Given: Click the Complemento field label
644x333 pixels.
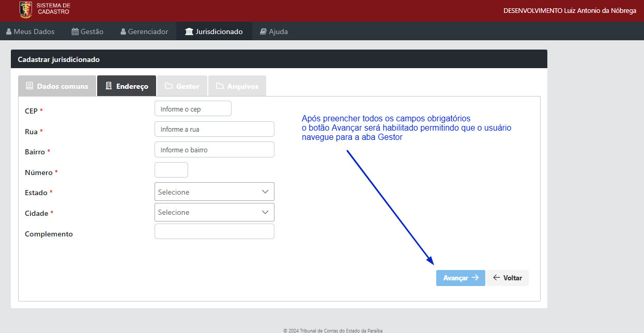Looking at the screenshot, I should (x=49, y=234).
